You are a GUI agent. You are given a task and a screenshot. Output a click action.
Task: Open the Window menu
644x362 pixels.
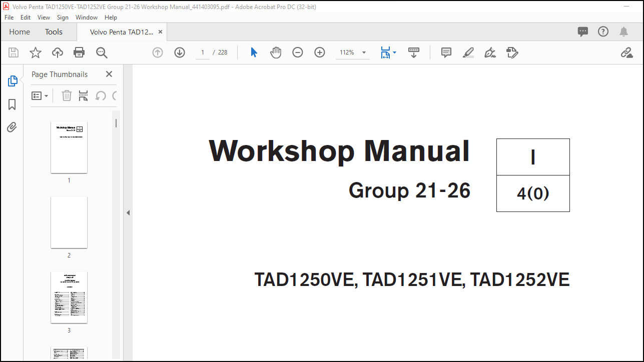click(x=87, y=17)
